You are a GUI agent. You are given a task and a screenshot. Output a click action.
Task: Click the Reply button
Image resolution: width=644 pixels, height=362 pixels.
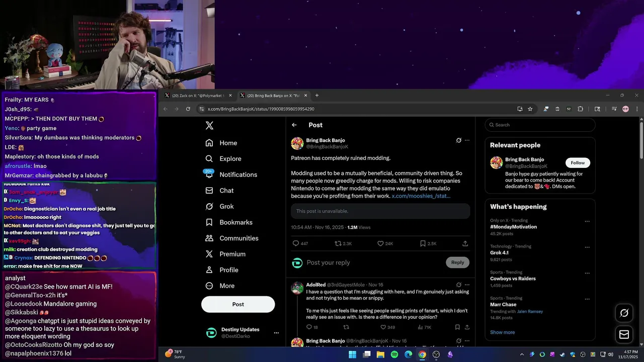point(457,262)
